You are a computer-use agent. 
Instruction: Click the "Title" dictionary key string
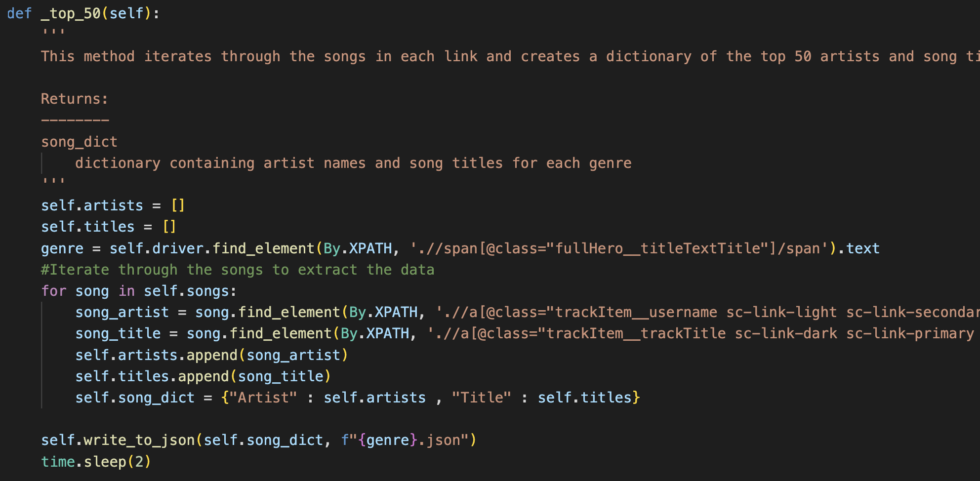coord(482,398)
